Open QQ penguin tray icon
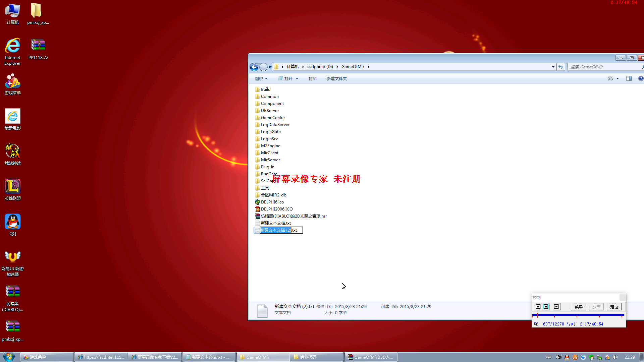This screenshot has height=362, width=644. tap(567, 357)
